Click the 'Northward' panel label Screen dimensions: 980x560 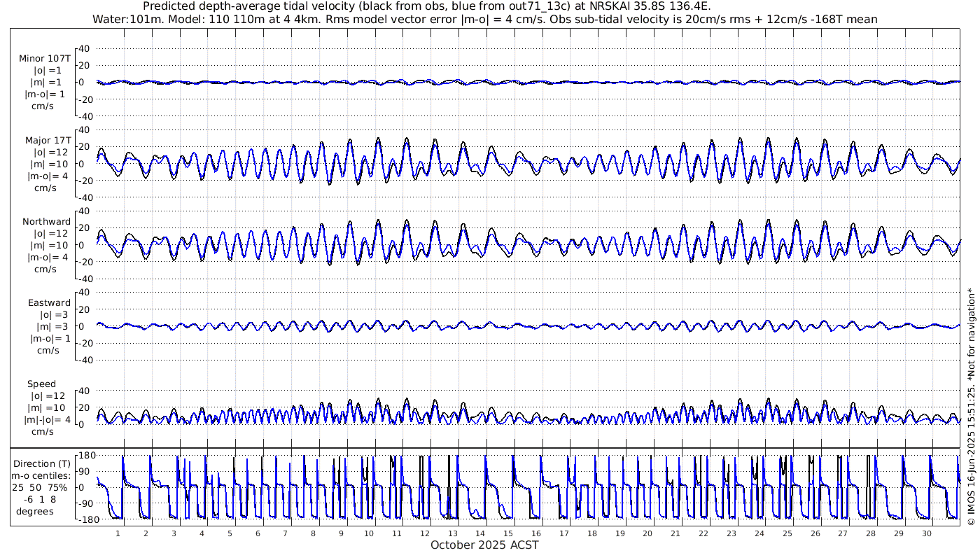click(46, 221)
